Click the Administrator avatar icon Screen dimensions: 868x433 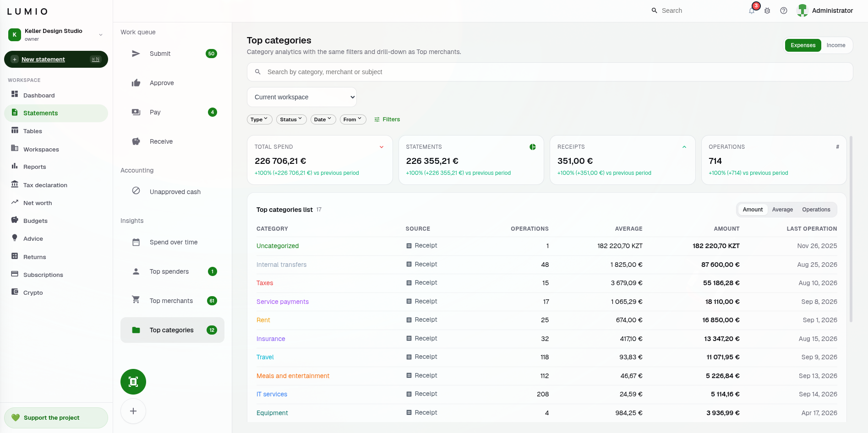[802, 11]
